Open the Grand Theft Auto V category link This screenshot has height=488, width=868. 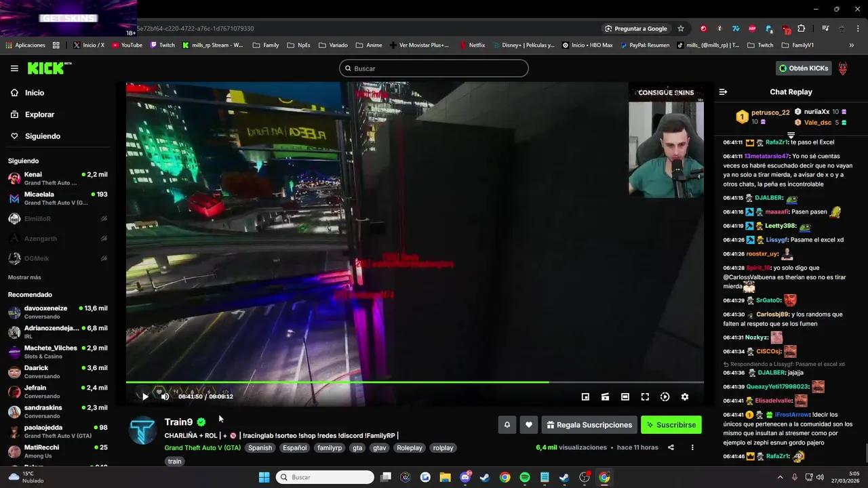[202, 448]
